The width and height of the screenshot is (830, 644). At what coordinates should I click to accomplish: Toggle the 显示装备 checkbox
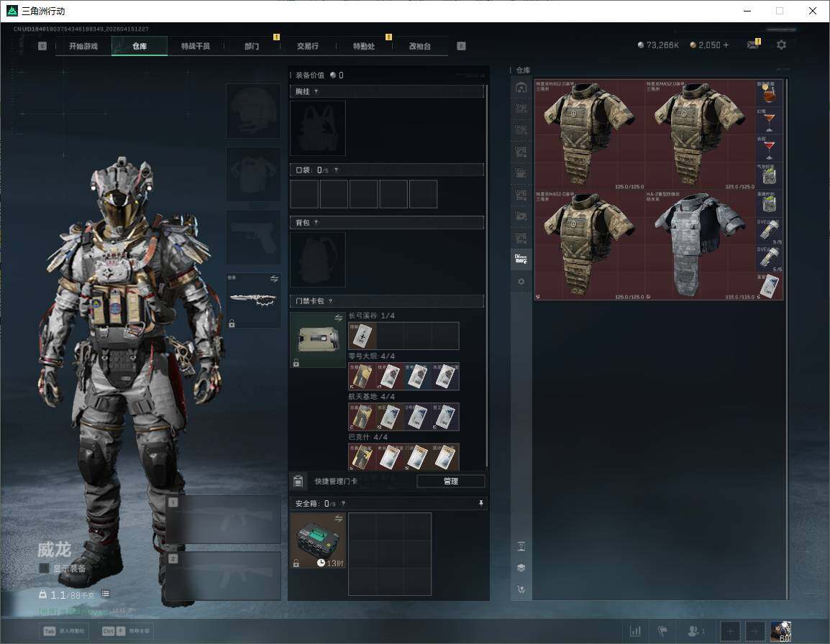click(45, 569)
